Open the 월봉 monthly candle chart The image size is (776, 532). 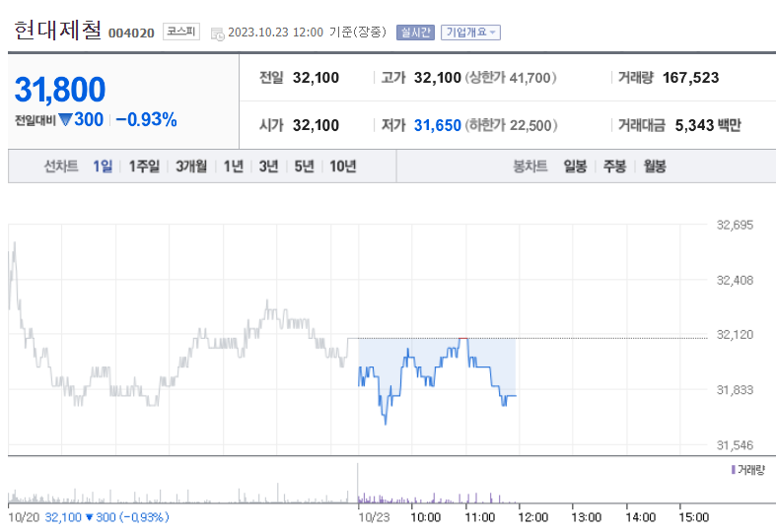coord(655,166)
